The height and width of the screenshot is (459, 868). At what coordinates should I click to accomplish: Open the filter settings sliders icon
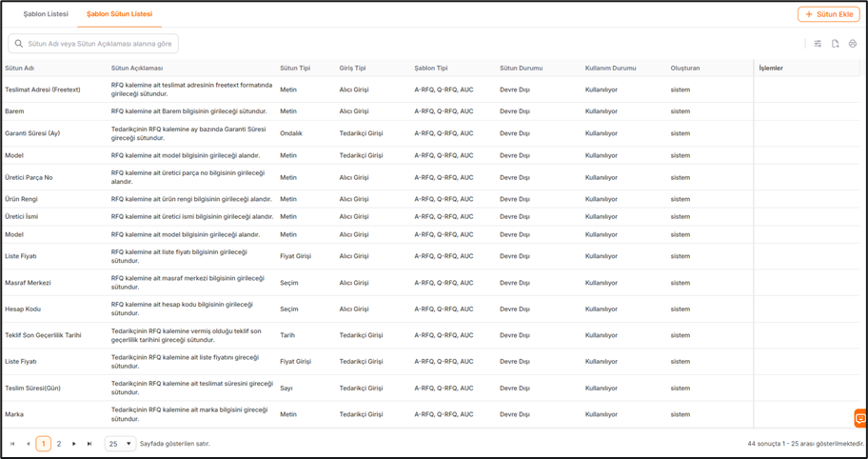click(818, 44)
